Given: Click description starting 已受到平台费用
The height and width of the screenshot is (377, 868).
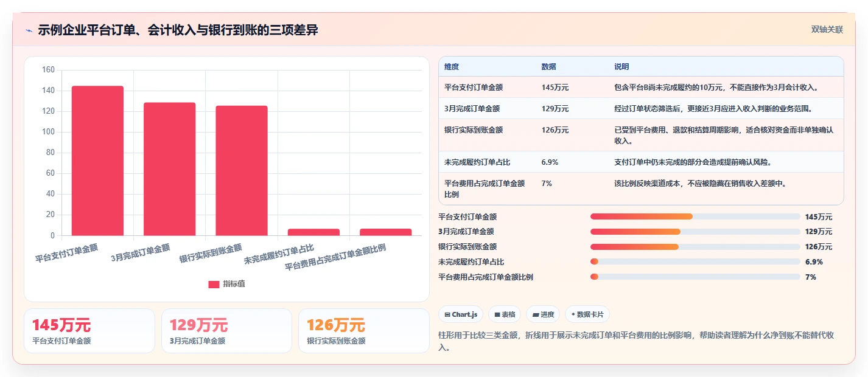Looking at the screenshot, I should click(x=724, y=136).
